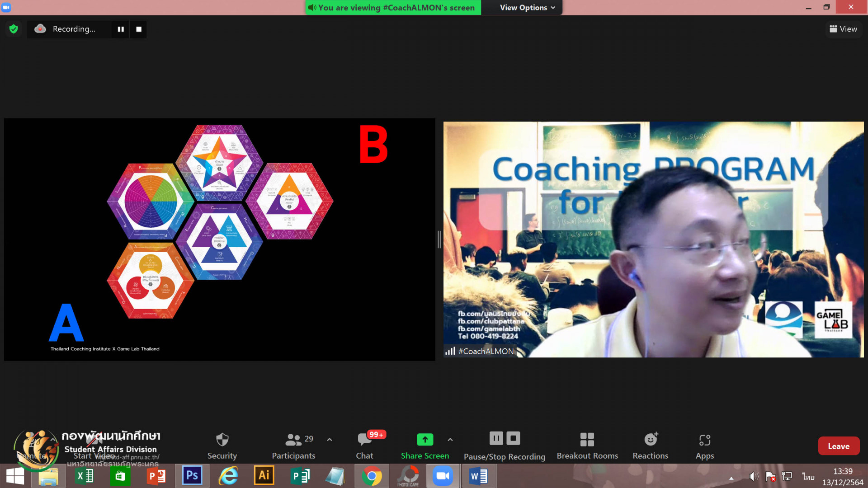Click the divider handle between screen and video
This screenshot has height=488, width=868.
point(439,239)
